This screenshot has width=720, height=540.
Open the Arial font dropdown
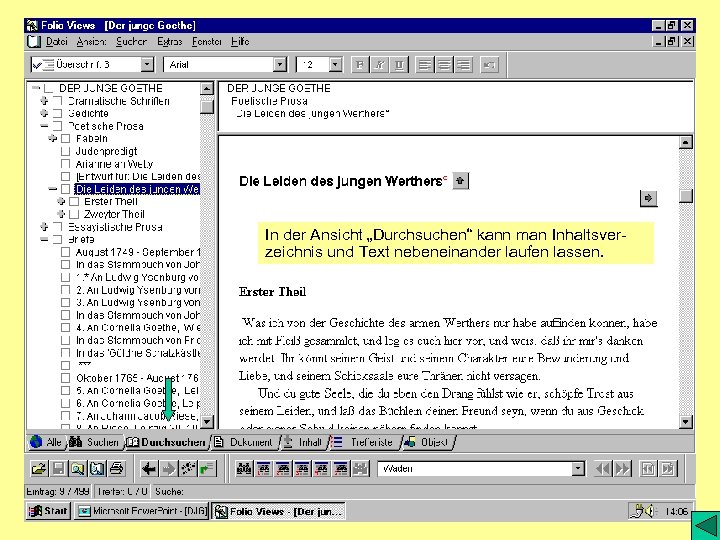[x=280, y=65]
